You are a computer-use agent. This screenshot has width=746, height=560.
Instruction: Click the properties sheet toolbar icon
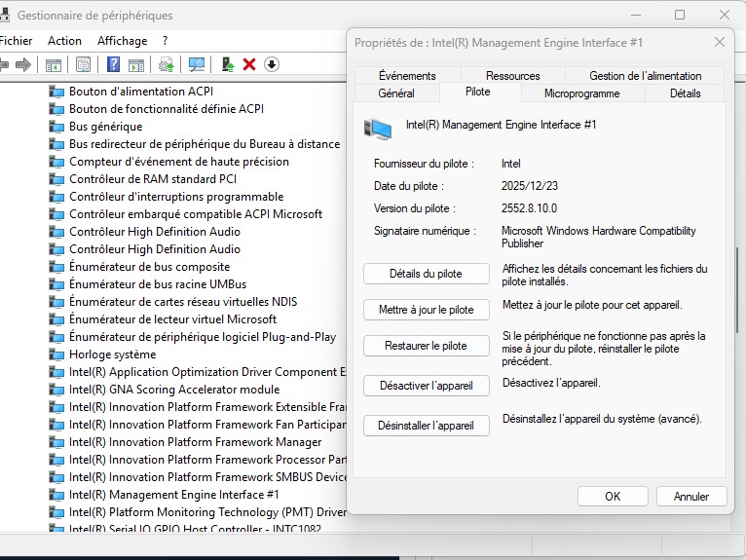84,64
